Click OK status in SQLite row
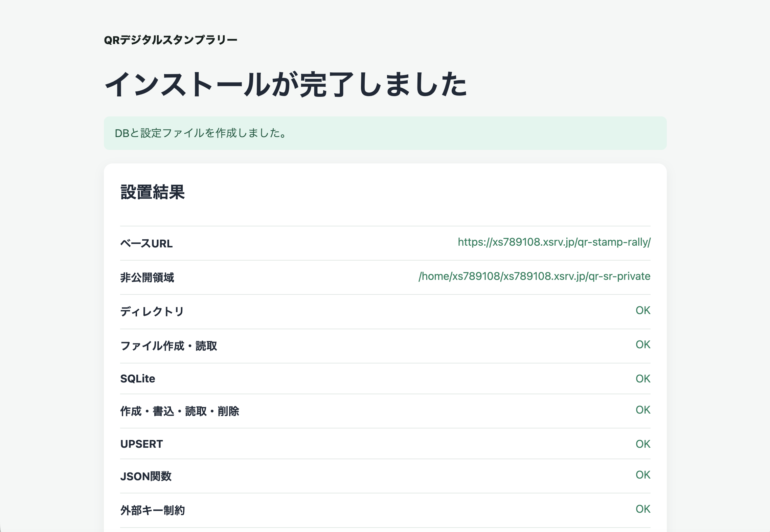 [643, 379]
